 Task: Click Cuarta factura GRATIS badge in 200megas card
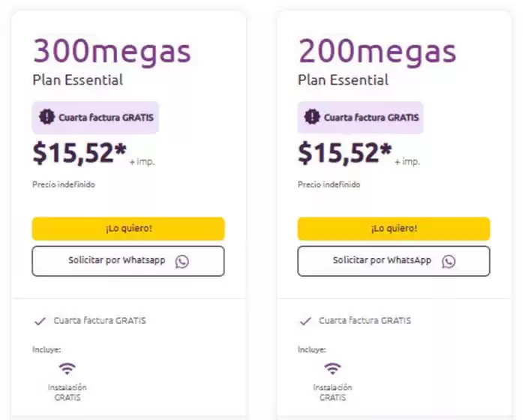click(361, 118)
